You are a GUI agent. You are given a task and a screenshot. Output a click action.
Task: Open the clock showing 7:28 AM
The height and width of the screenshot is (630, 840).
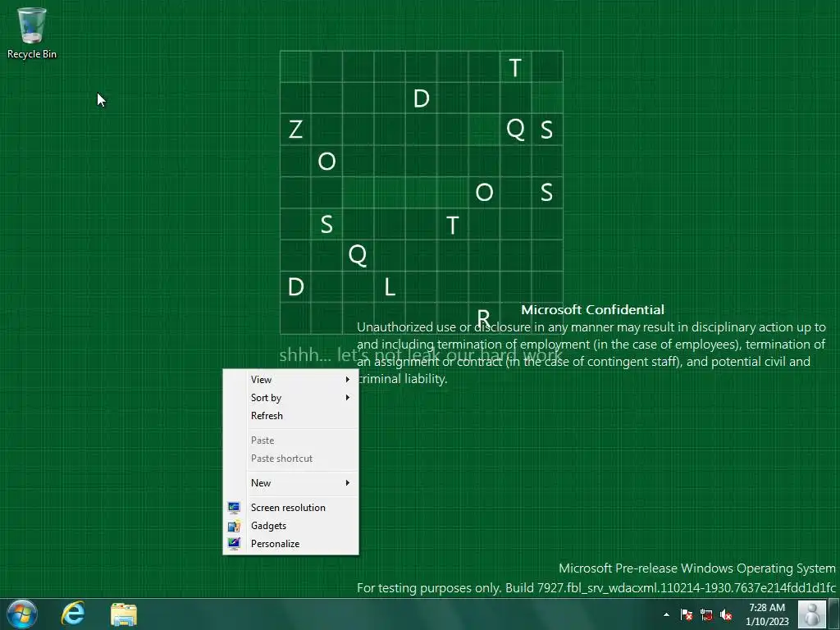coord(767,614)
